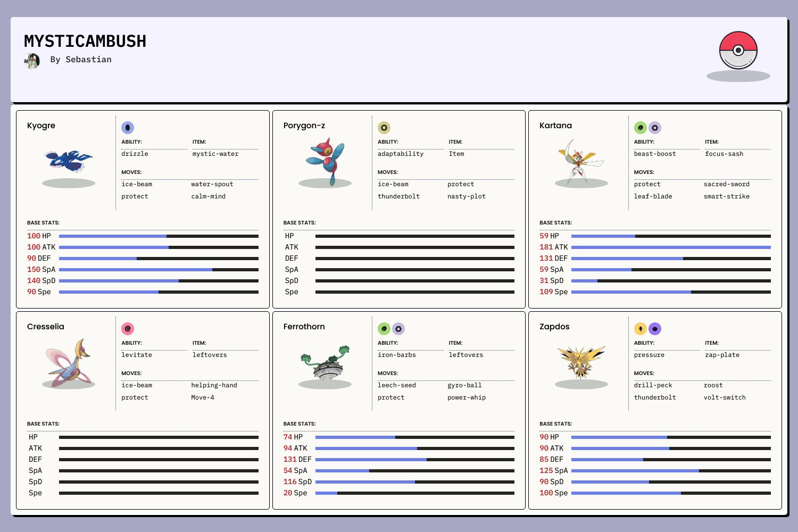Click Kartana's steel type icon
The height and width of the screenshot is (532, 798).
click(655, 128)
